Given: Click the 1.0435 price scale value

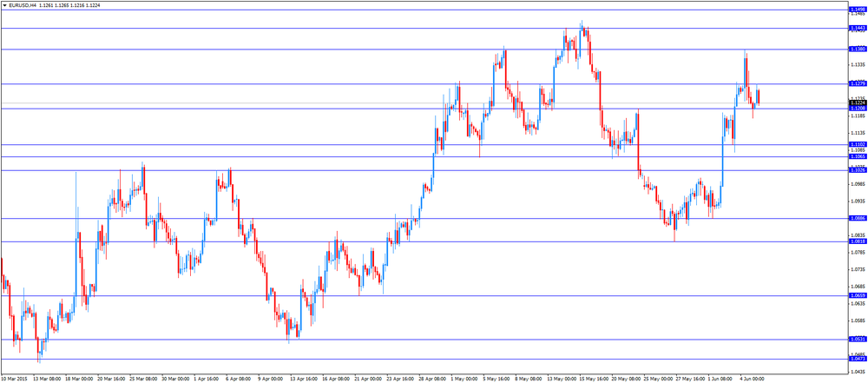Looking at the screenshot, I should pyautogui.click(x=857, y=372).
